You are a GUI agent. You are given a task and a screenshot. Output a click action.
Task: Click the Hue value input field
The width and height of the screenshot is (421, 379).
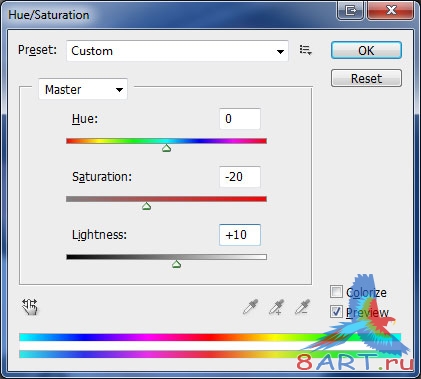click(240, 119)
